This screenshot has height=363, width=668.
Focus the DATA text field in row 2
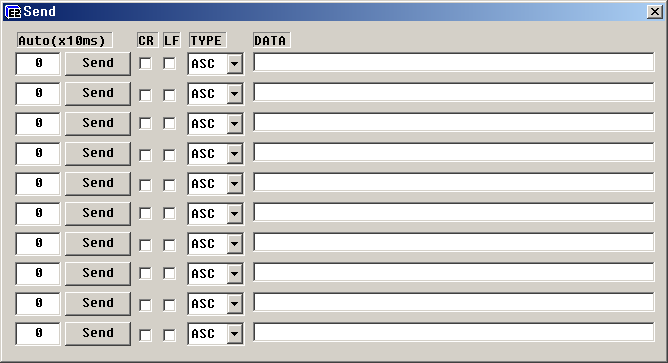click(454, 92)
